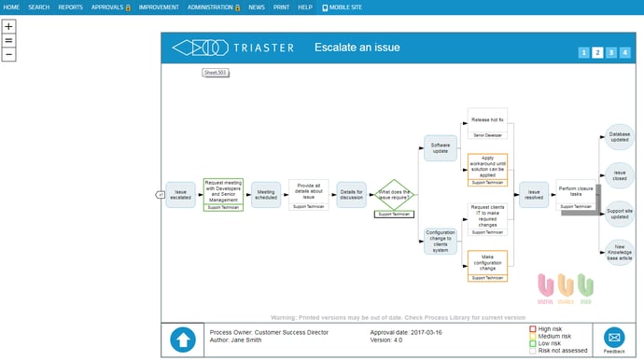The height and width of the screenshot is (361, 644).
Task: Click the High risk red legend swatch
Action: click(533, 329)
